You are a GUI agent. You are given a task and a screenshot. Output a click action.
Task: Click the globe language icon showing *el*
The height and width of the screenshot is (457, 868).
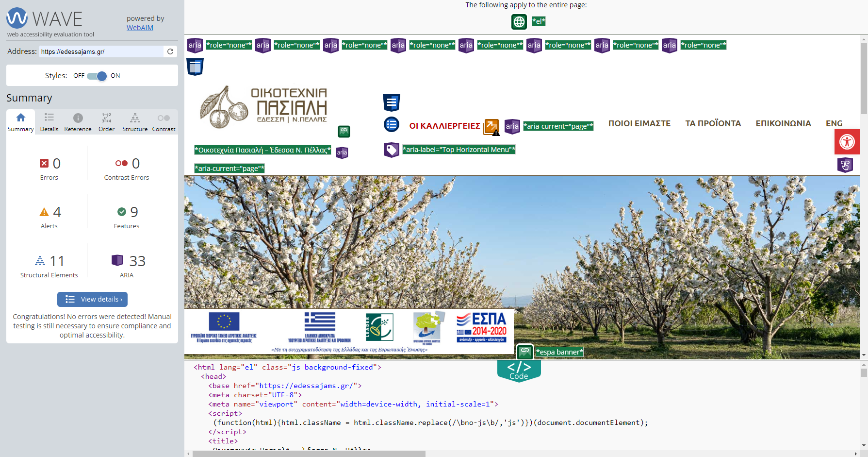(x=519, y=21)
